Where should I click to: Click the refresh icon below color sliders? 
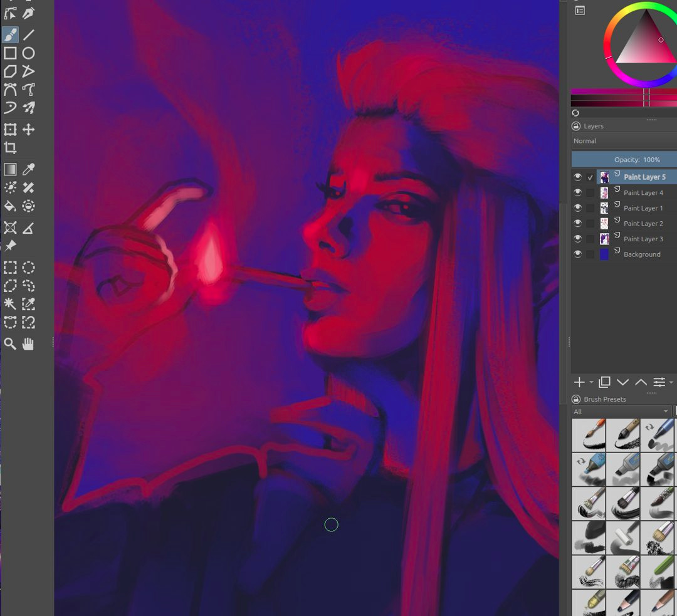[575, 113]
